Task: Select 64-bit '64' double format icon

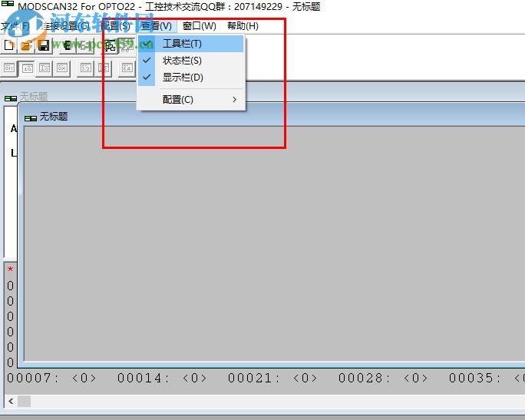Action: coord(127,68)
